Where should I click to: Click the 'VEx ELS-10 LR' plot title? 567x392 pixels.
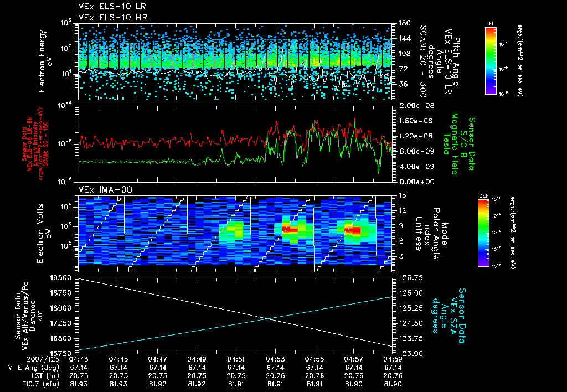click(x=112, y=7)
